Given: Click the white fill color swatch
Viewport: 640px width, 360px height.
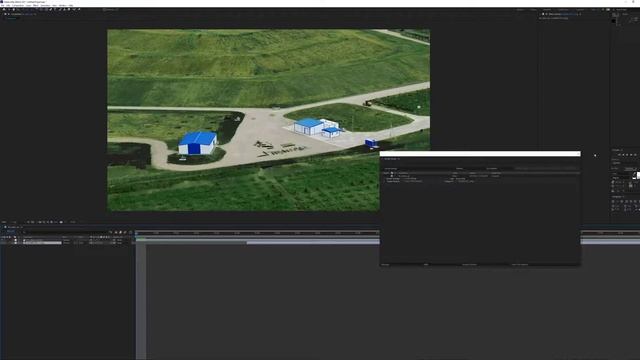Looking at the screenshot, I should pos(638,175).
